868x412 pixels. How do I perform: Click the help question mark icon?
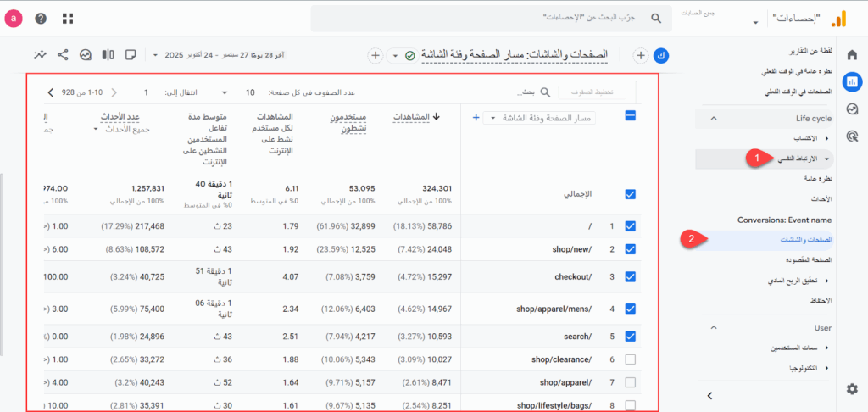point(41,19)
